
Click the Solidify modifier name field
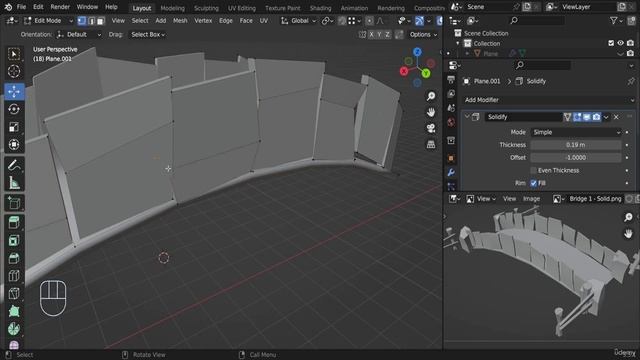[524, 117]
